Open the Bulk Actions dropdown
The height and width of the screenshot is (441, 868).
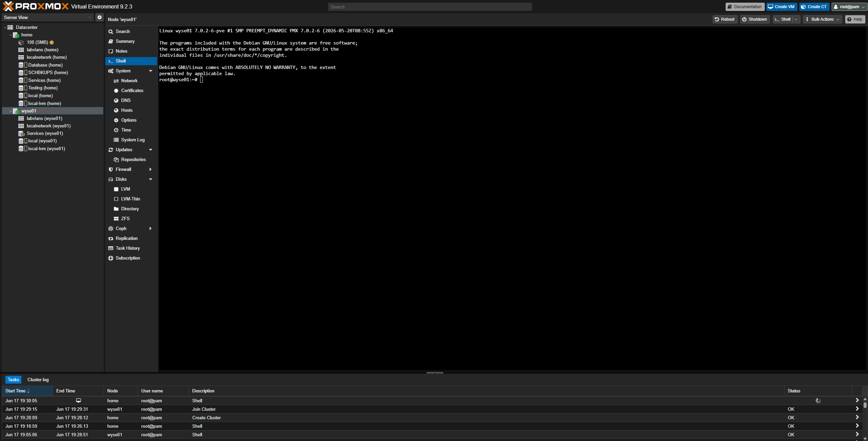tap(822, 19)
